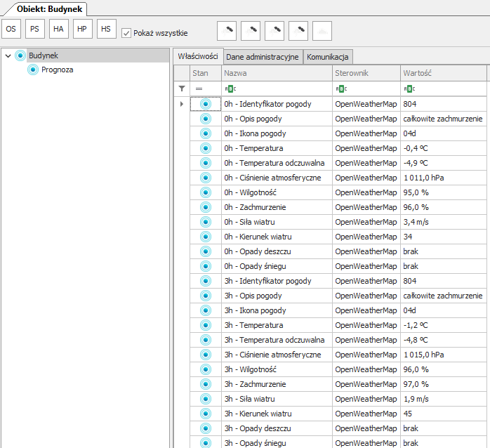
Task: Click the third cloudy weather icon box
Action: tap(274, 31)
